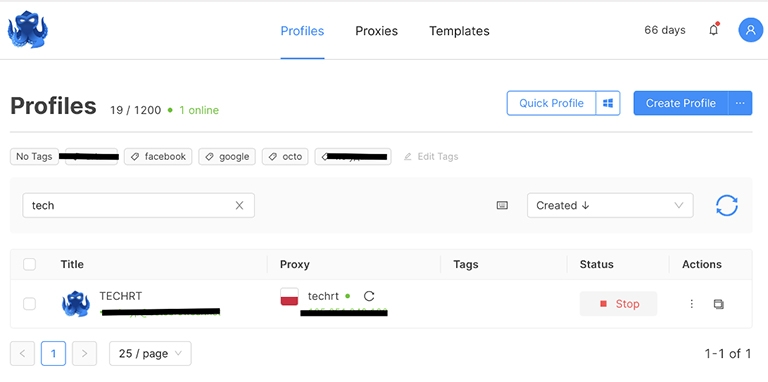Click the Status column header
The image size is (768, 382).
(x=597, y=264)
